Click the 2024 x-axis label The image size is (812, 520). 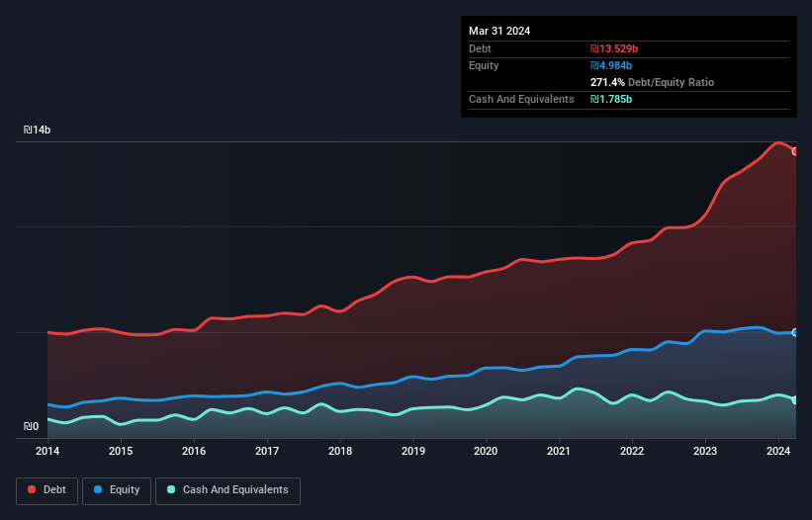(778, 451)
